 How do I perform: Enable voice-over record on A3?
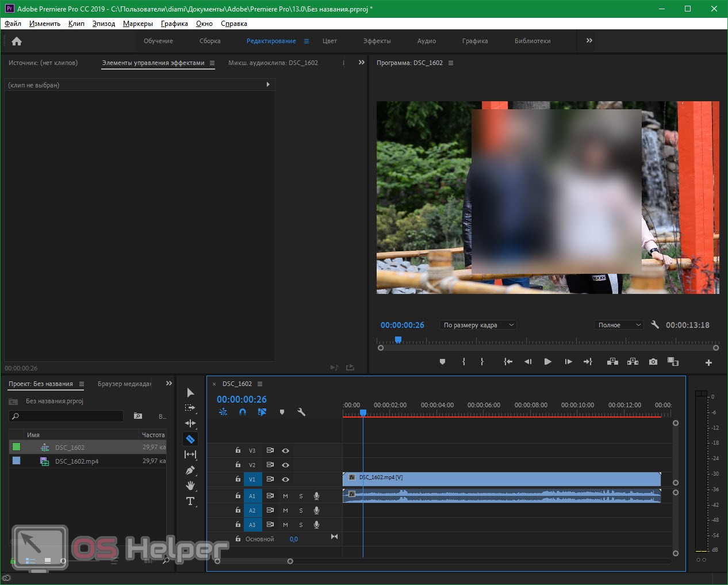point(316,525)
